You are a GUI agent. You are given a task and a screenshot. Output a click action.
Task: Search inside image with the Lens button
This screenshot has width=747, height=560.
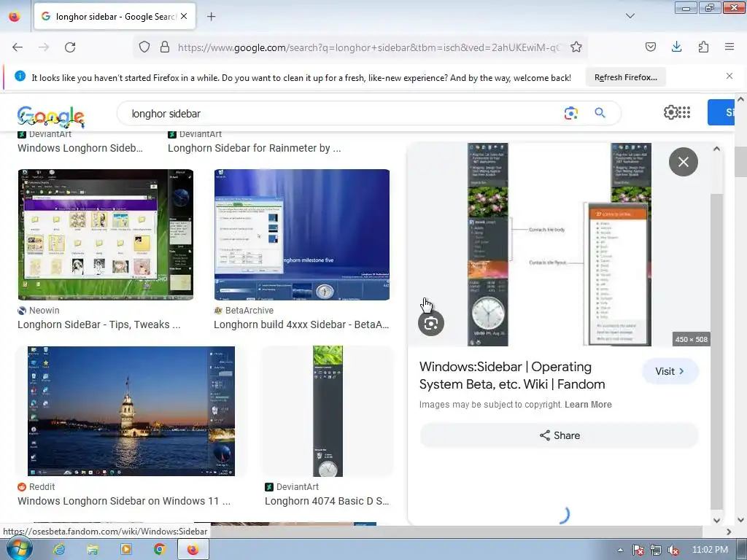[430, 323]
